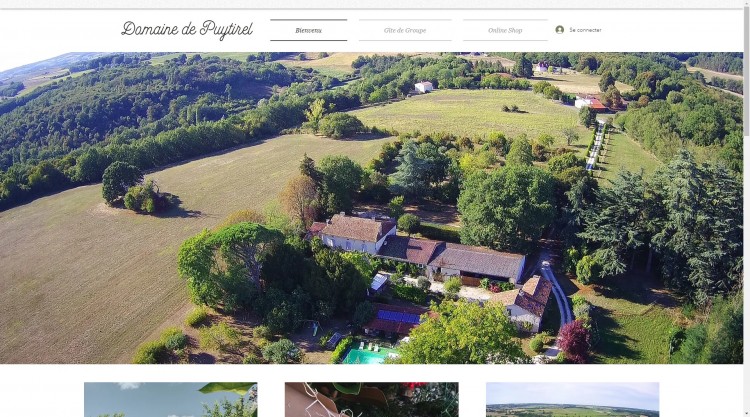Open the middle thumbnail with red flowers
The image size is (750, 417).
(x=372, y=399)
